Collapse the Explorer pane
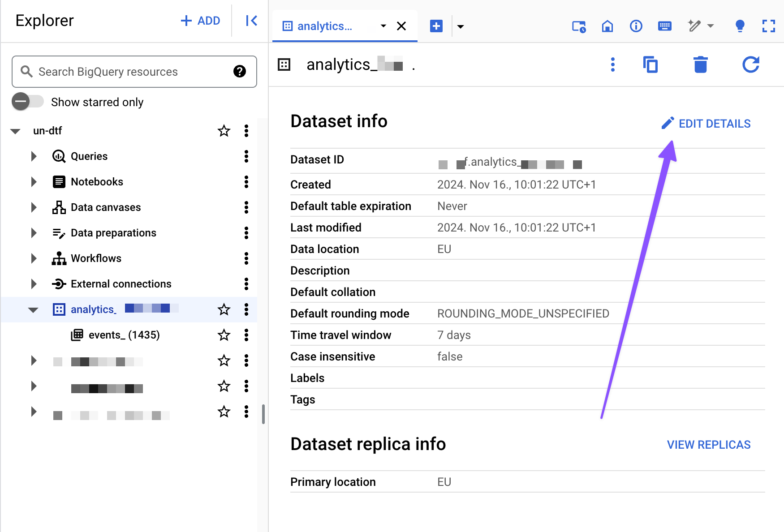The image size is (784, 532). point(251,21)
